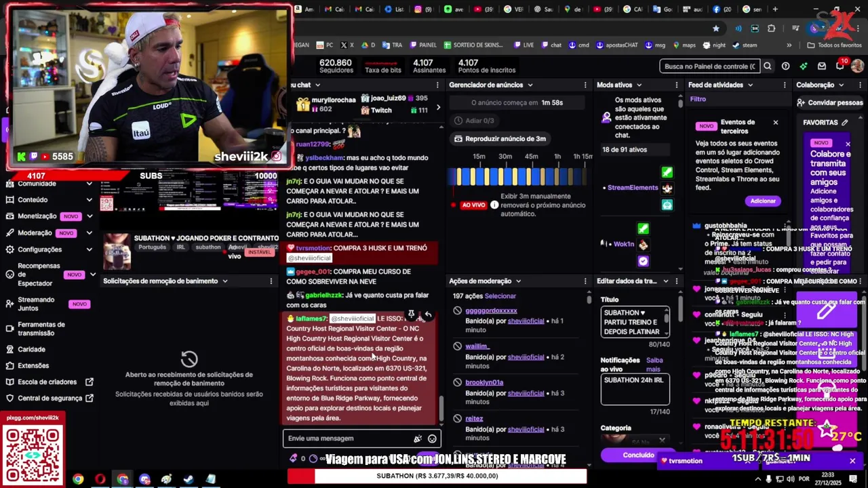The height and width of the screenshot is (488, 868).
Task: Open the browser extensions puzzle icon
Action: tap(771, 28)
